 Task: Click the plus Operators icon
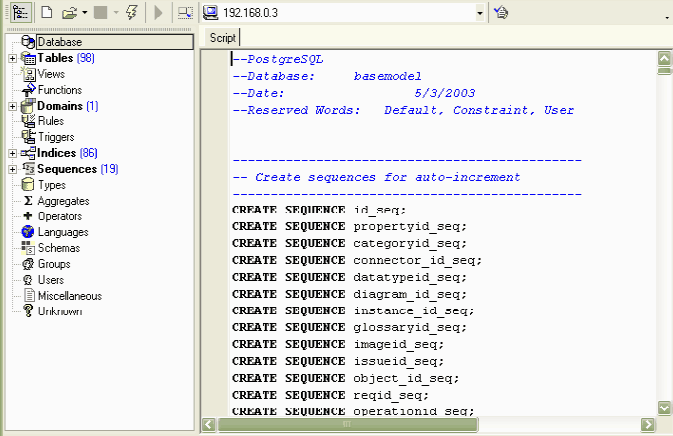[28, 215]
